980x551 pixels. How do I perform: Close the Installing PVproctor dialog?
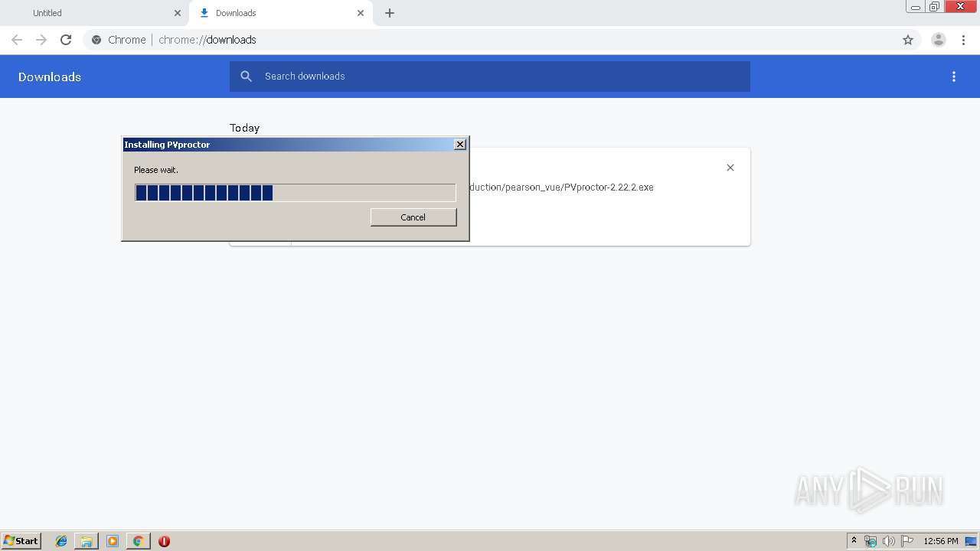click(460, 145)
